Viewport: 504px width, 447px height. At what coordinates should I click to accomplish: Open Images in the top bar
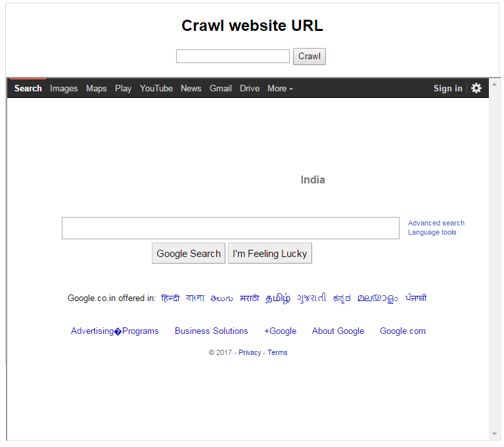(x=64, y=88)
